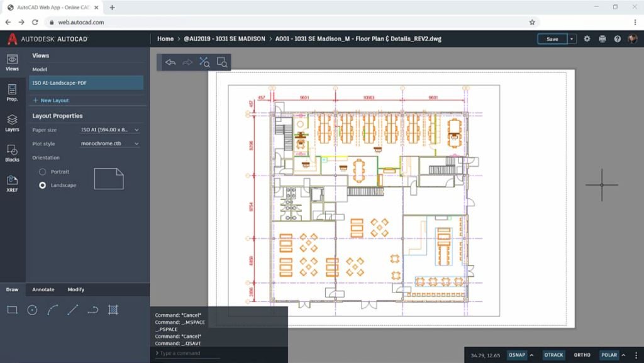The height and width of the screenshot is (363, 644).
Task: Select the Line drawing tool
Action: [71, 310]
